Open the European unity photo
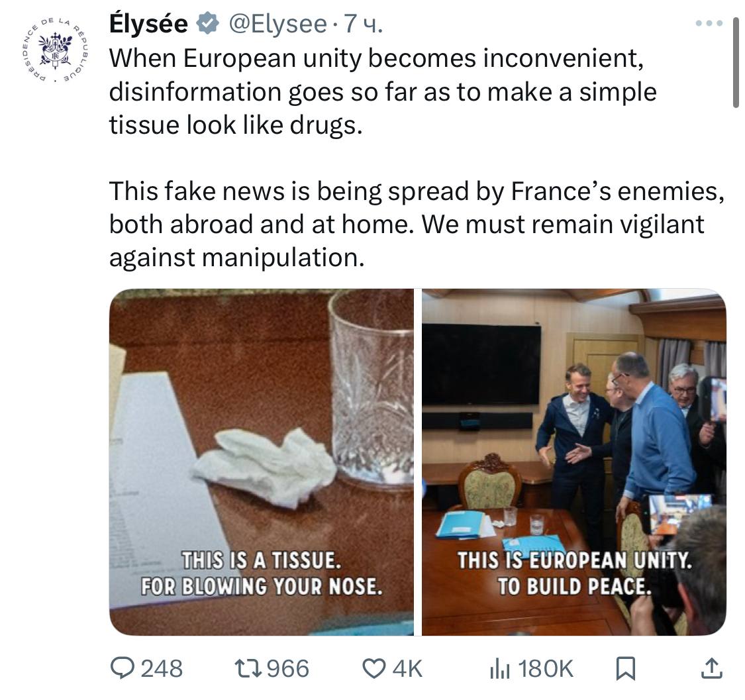This screenshot has height=700, width=745. [x=573, y=462]
